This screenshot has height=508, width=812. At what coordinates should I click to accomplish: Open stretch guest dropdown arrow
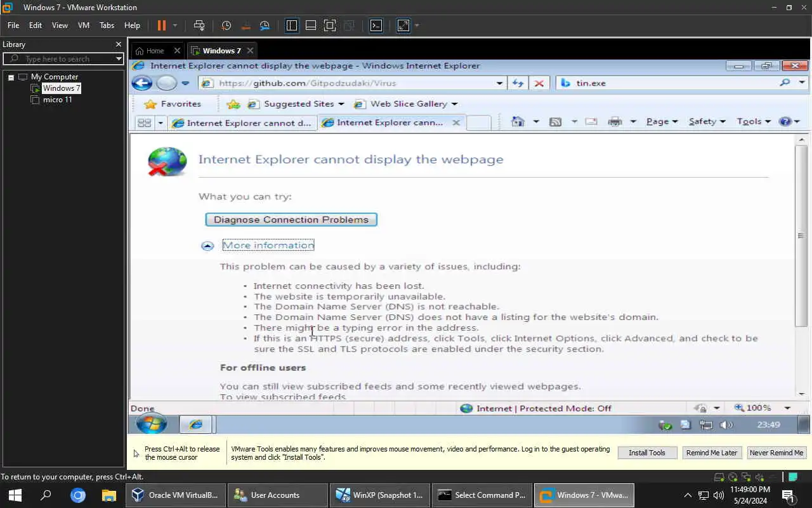(x=417, y=26)
